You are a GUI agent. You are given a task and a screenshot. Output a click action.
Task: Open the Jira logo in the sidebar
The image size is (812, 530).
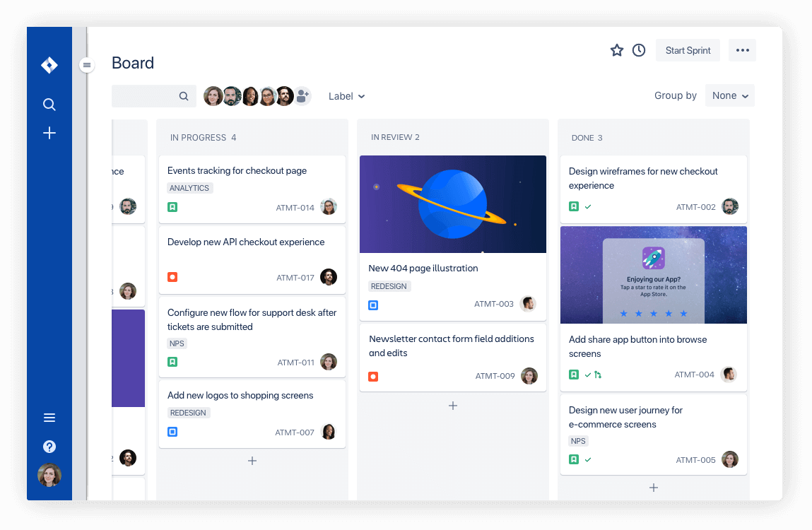[x=49, y=64]
